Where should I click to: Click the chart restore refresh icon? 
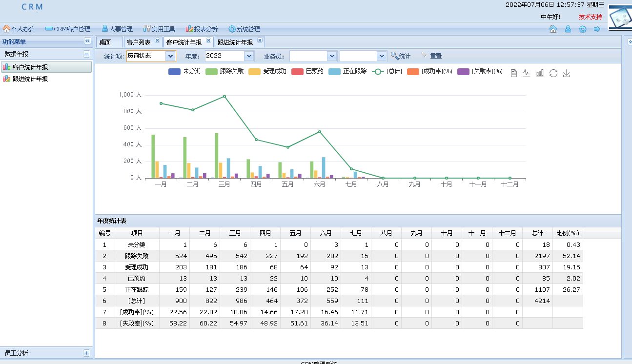point(553,73)
